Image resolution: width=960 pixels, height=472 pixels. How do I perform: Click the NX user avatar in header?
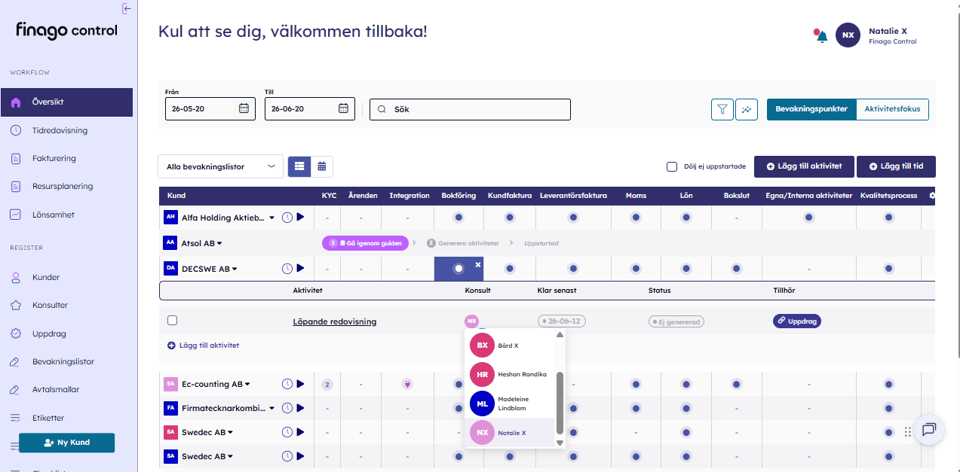pos(848,36)
